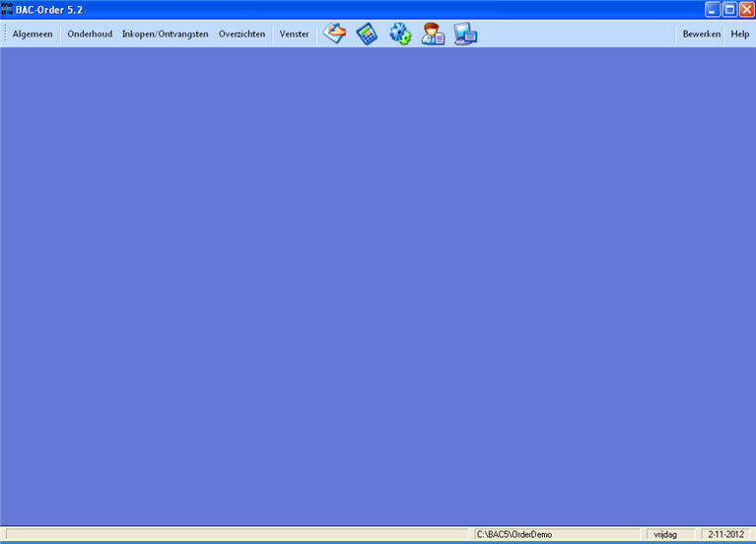Click the vrijdag day panel in status bar
Viewport: 756px width, 544px height.
coord(666,534)
